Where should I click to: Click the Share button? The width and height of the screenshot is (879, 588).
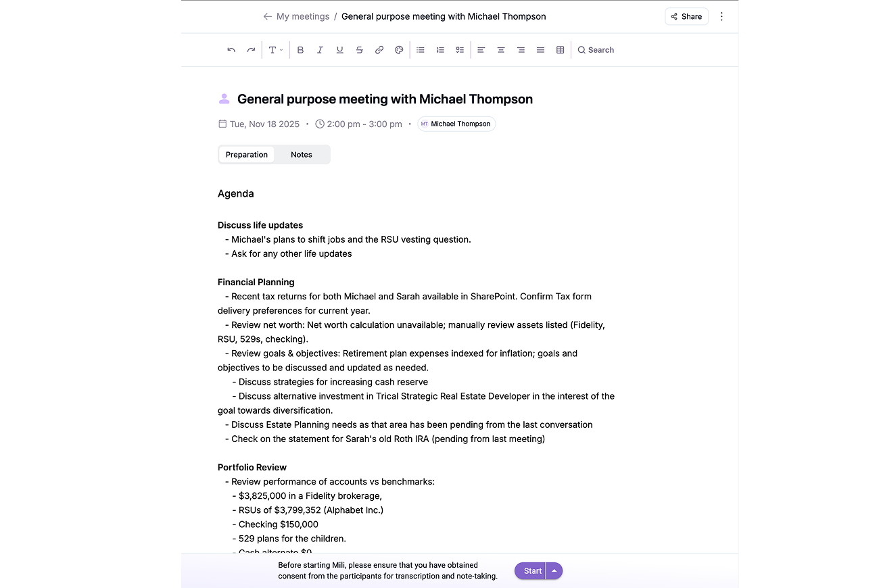coord(686,16)
